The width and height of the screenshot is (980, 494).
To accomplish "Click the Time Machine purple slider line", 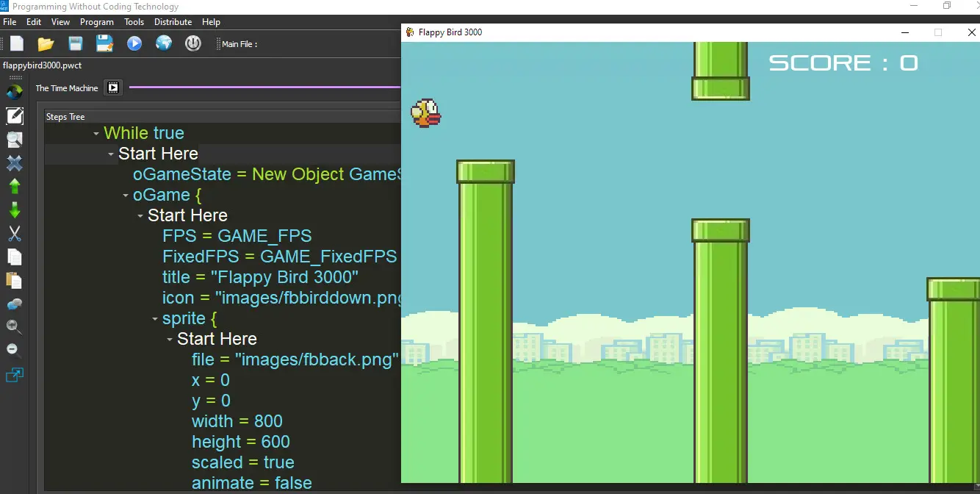I will [x=264, y=87].
